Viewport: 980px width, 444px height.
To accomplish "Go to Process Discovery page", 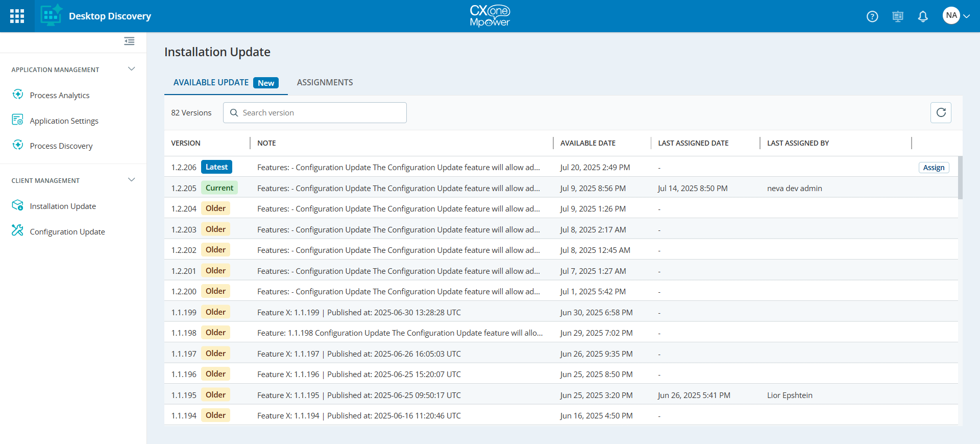I will [61, 146].
